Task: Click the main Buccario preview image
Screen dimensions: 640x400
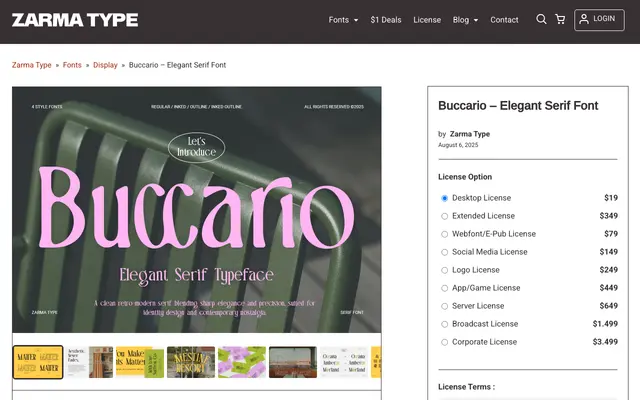Action: click(197, 210)
